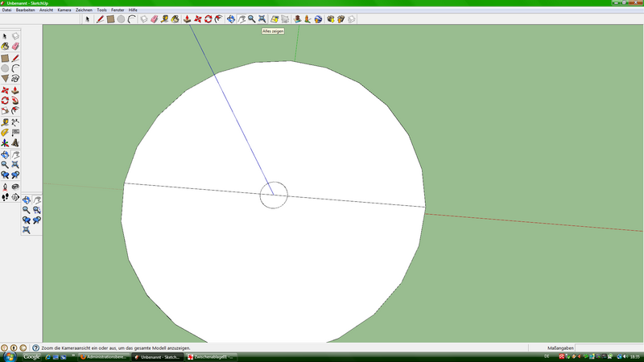Pick the Eraser tool in top toolbar
The image size is (644, 362).
155,19
